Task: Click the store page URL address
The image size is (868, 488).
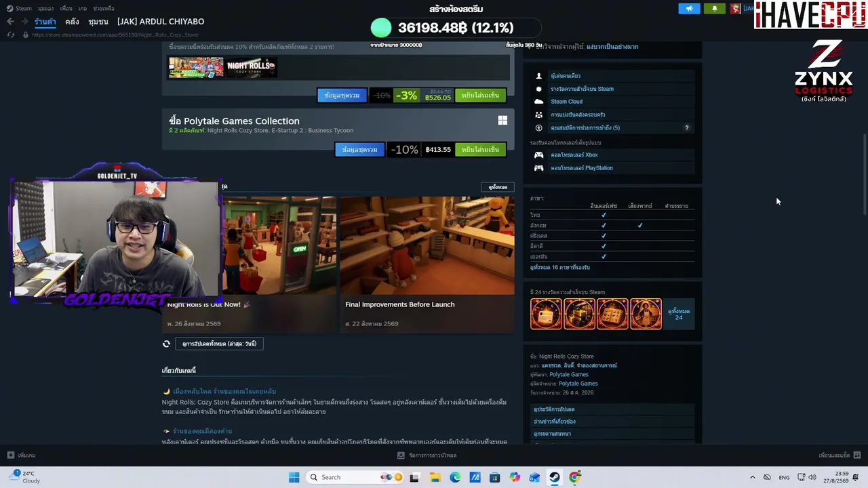Action: [115, 35]
